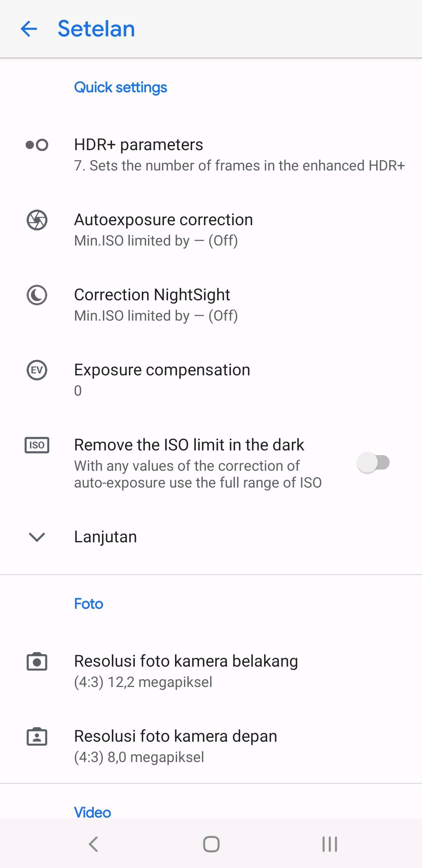Tap the rear camera resolution icon

(37, 662)
